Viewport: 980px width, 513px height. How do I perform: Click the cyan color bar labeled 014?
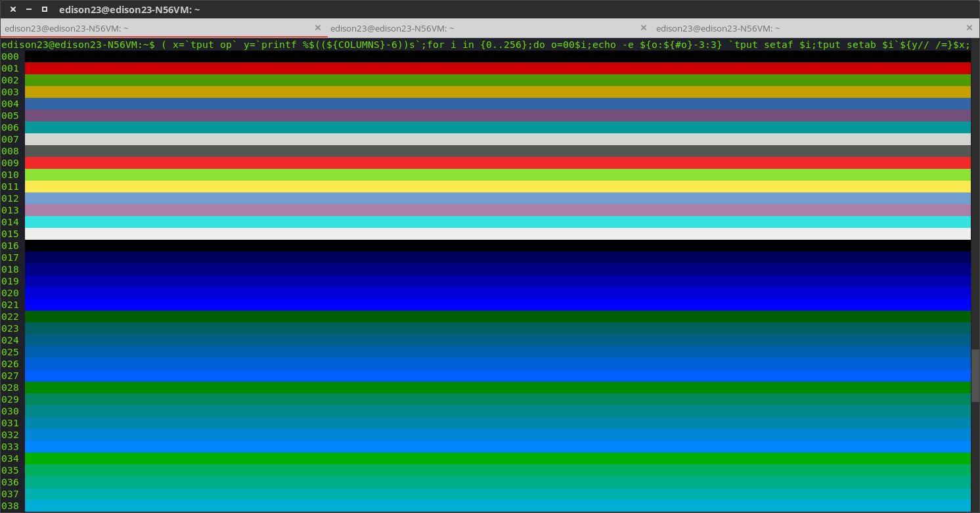pyautogui.click(x=498, y=222)
